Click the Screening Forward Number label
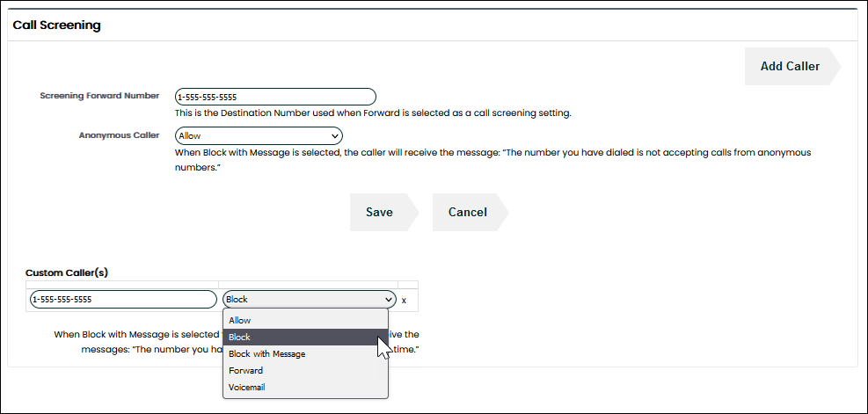 click(99, 96)
